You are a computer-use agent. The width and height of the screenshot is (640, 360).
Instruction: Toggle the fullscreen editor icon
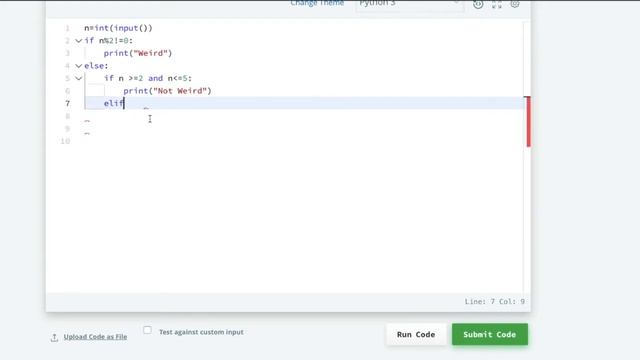(x=497, y=4)
